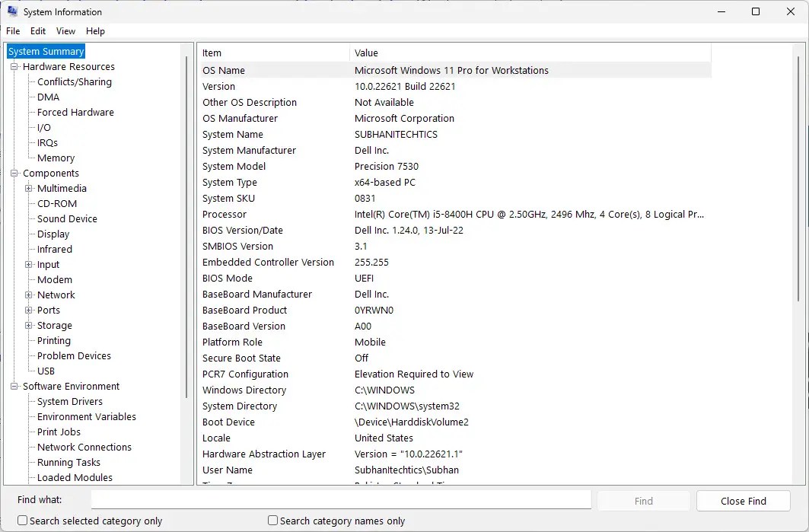Select Conflicts/Sharing in the tree
This screenshot has height=532, width=809.
pyautogui.click(x=75, y=81)
